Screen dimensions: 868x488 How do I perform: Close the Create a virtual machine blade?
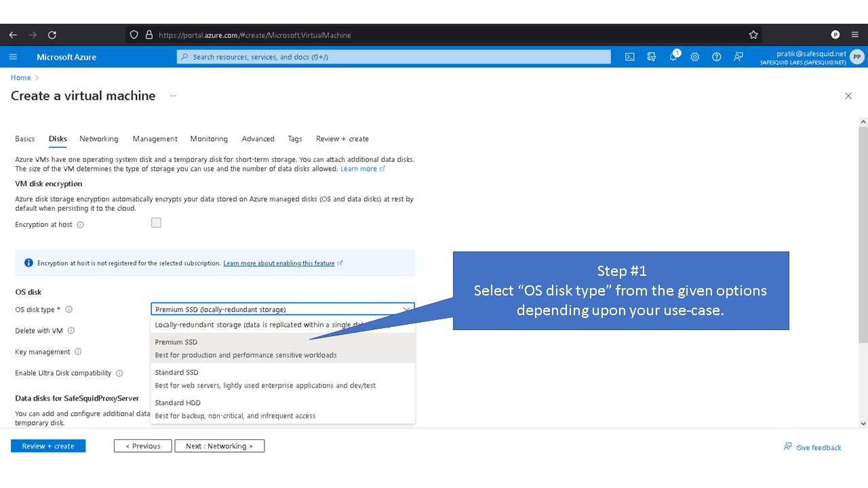848,96
